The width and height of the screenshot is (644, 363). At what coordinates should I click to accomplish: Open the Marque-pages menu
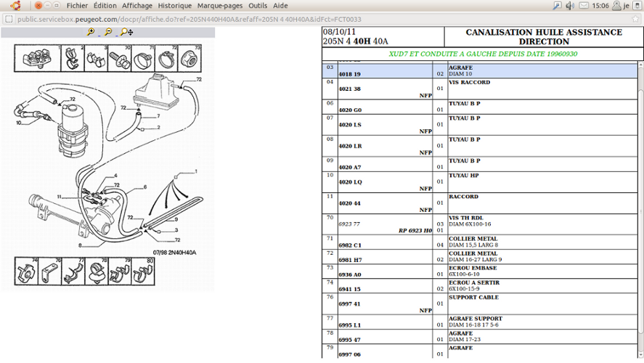pos(220,5)
